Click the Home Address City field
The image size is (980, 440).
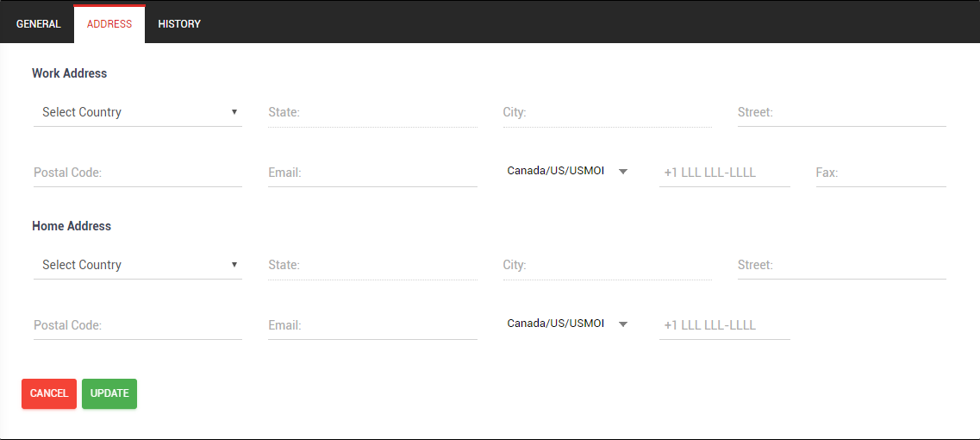[x=607, y=265]
